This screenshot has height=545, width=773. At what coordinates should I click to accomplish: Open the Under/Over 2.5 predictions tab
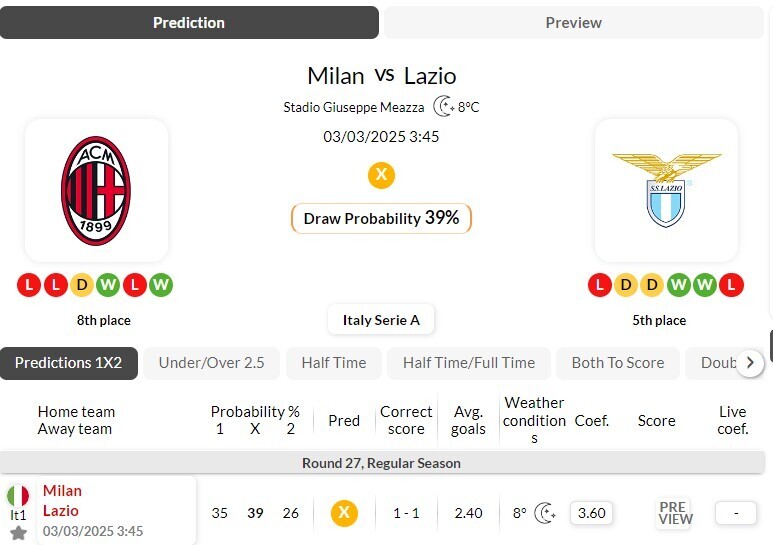(x=212, y=363)
